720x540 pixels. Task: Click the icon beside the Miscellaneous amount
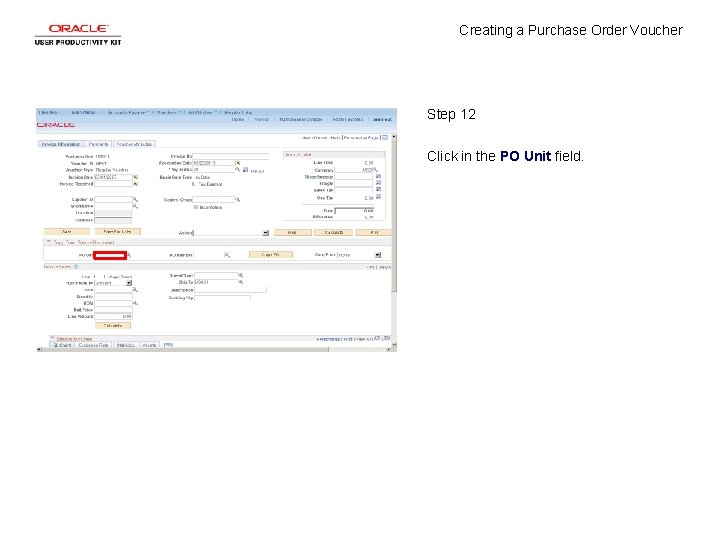tap(378, 176)
